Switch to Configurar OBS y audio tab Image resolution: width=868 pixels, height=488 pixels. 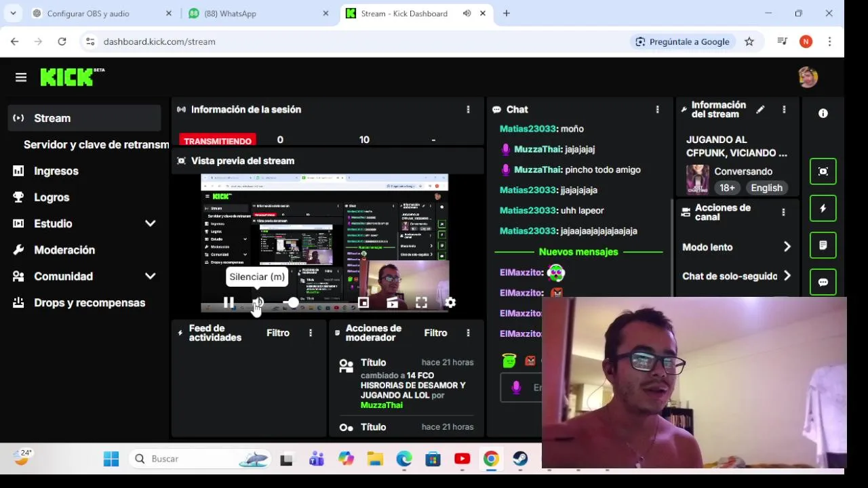88,14
